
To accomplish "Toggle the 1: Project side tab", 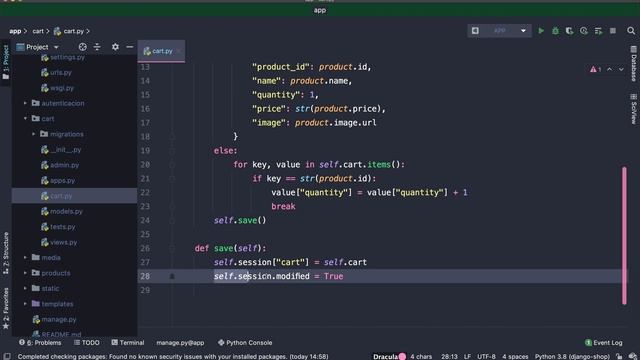I will click(x=6, y=62).
